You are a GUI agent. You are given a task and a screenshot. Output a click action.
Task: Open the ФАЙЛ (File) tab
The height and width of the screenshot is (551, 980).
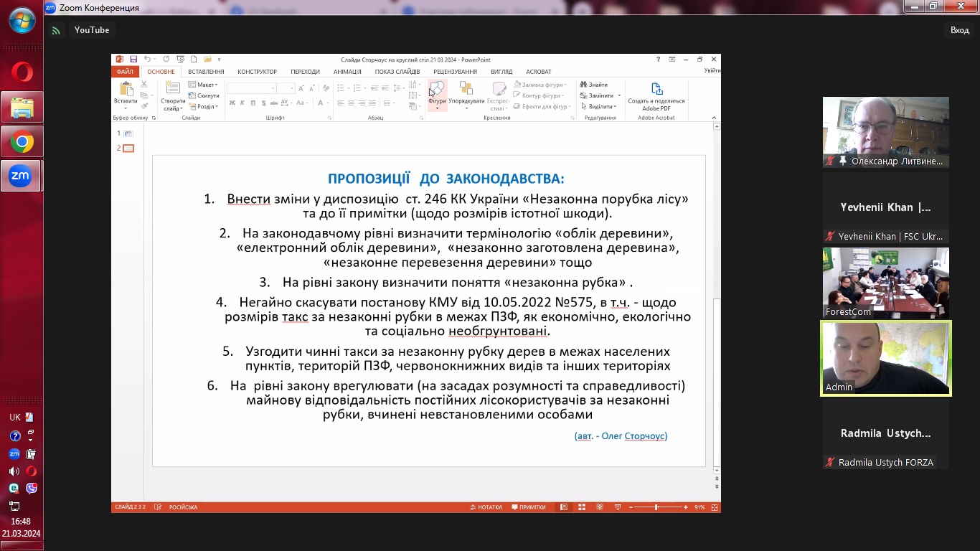[x=125, y=72]
